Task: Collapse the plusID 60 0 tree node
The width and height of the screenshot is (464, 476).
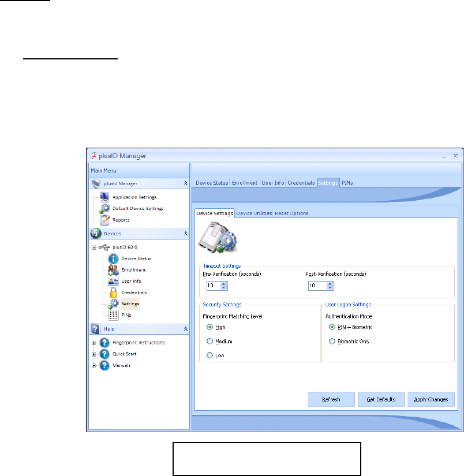Action: (94, 248)
